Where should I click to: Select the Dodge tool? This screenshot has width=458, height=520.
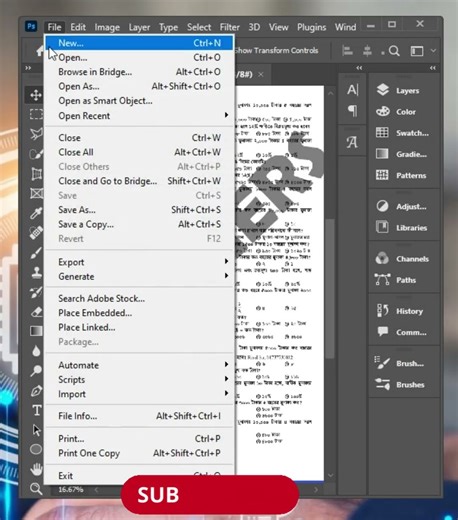36,371
